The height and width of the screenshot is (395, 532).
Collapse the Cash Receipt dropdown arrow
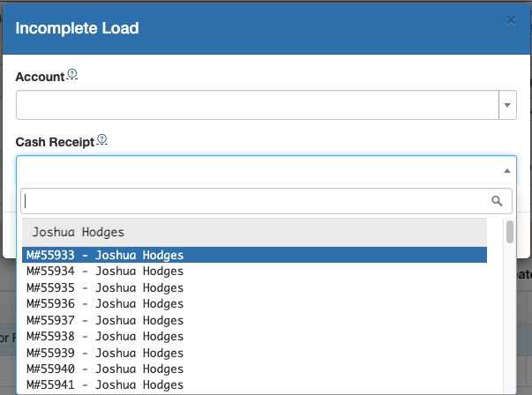point(506,170)
